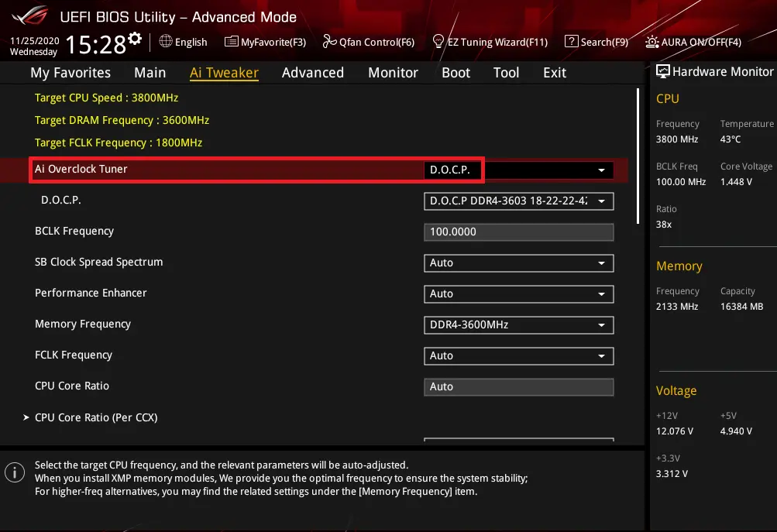
Task: Click the +3.3V value 3.312 V
Action: [x=672, y=474]
